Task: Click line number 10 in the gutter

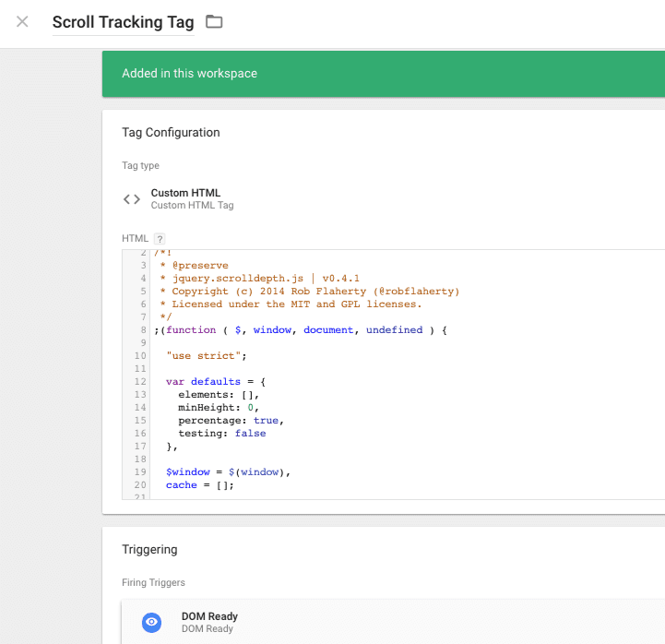Action: [x=140, y=356]
